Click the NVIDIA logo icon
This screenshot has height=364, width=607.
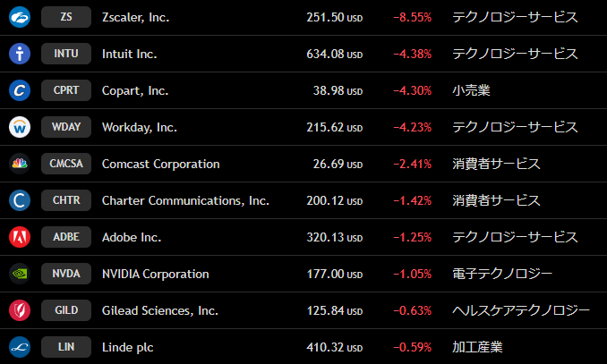[x=20, y=274]
